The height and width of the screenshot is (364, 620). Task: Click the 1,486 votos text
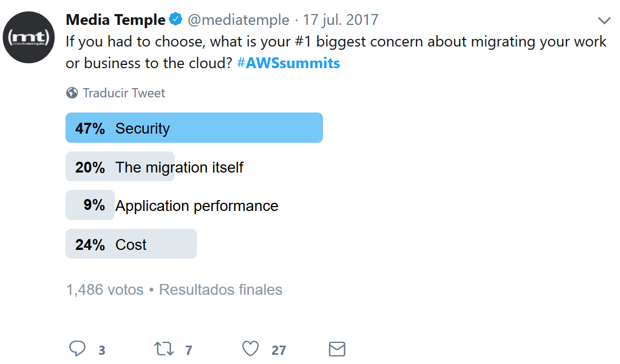pos(105,289)
